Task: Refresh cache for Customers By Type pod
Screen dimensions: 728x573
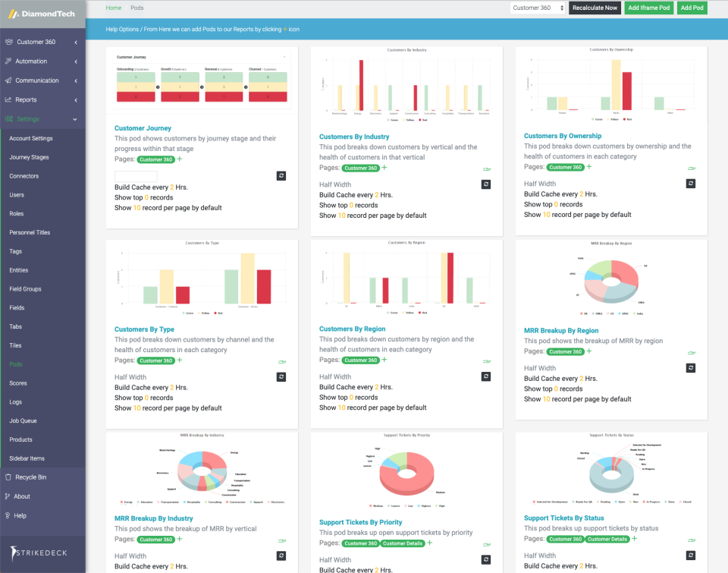Action: coord(281,377)
